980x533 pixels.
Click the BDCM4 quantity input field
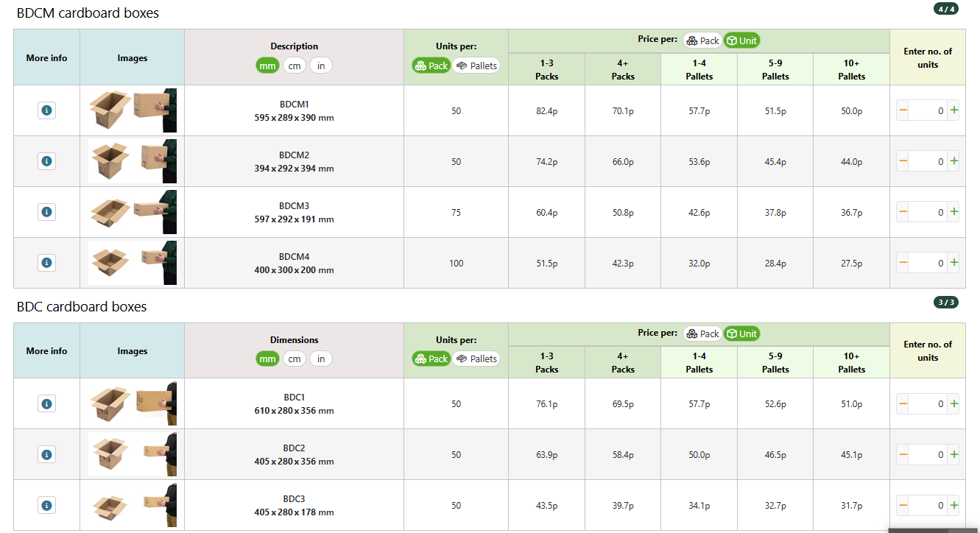(928, 263)
